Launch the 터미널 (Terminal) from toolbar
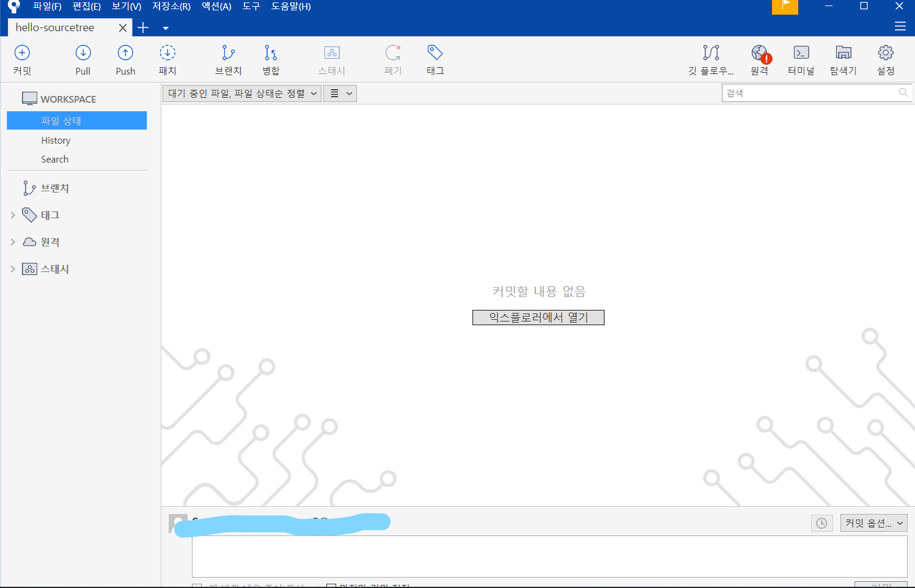The width and height of the screenshot is (915, 588). click(x=801, y=60)
